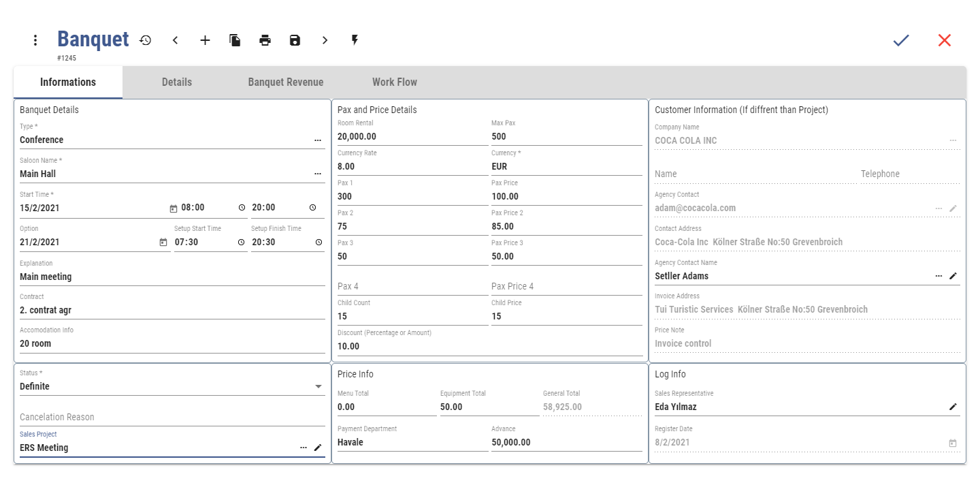Duplicate record using the copy icon

[x=235, y=40]
